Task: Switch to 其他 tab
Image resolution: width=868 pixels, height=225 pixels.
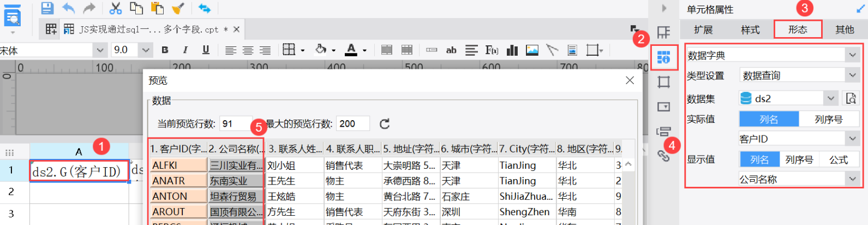Action: pos(845,29)
